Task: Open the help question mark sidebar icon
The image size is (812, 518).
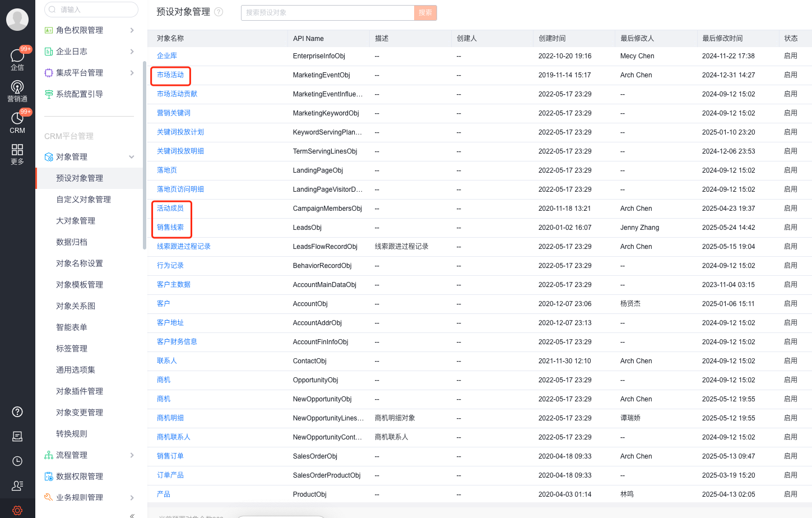Action: pyautogui.click(x=17, y=411)
